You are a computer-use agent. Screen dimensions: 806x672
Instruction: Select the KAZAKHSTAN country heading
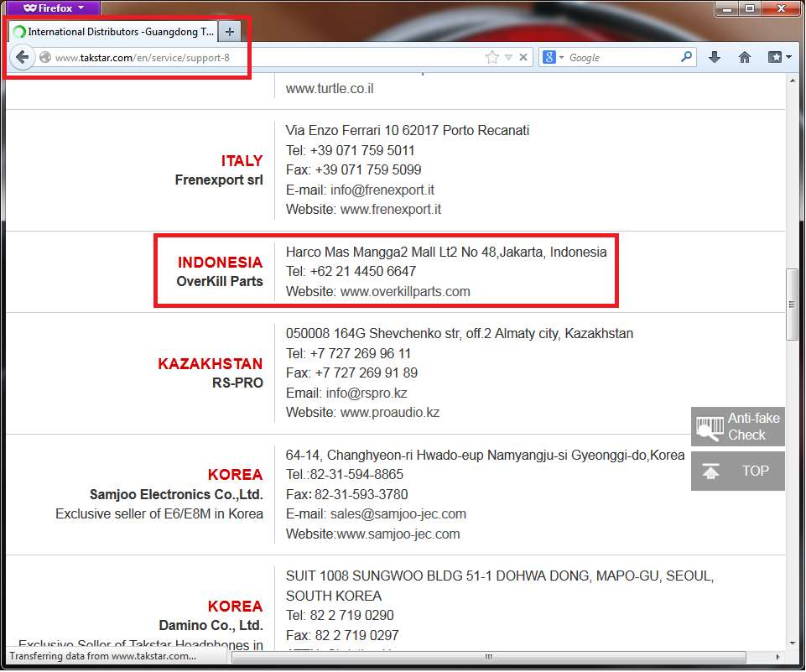pos(211,363)
